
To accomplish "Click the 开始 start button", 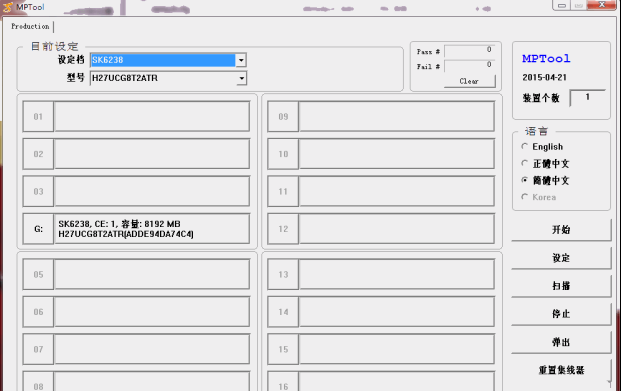I will pyautogui.click(x=561, y=230).
